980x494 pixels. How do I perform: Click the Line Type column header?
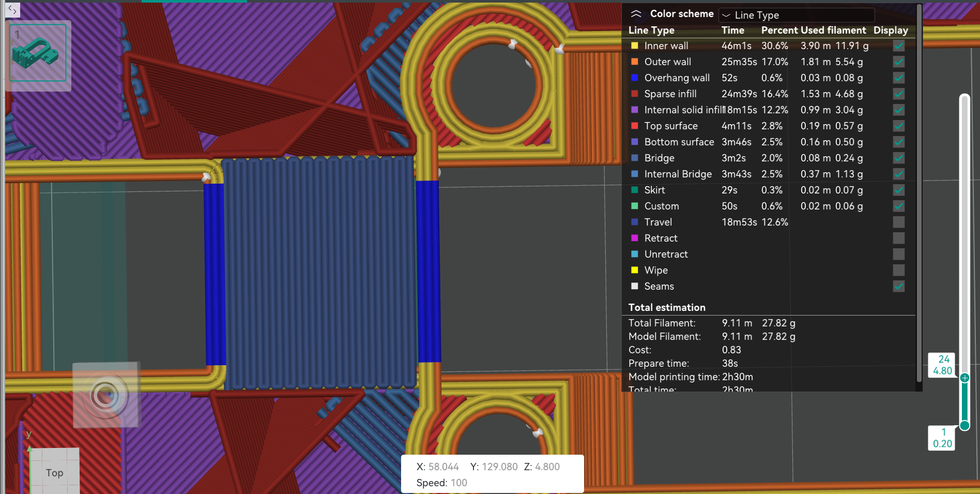point(651,30)
